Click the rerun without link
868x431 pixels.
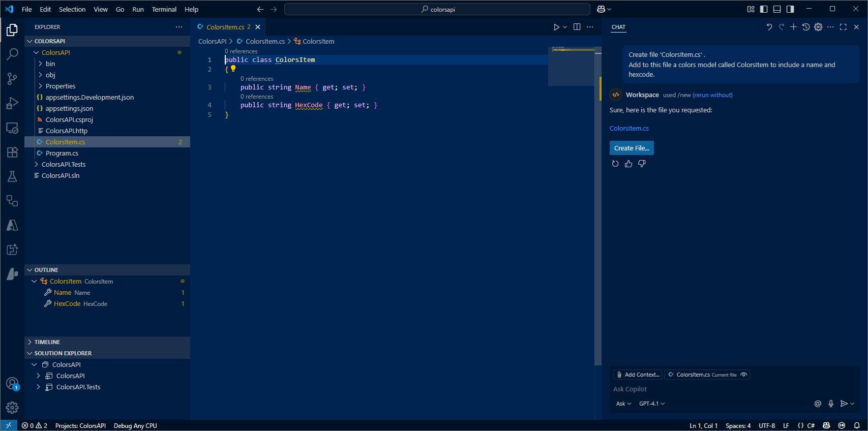coord(712,95)
